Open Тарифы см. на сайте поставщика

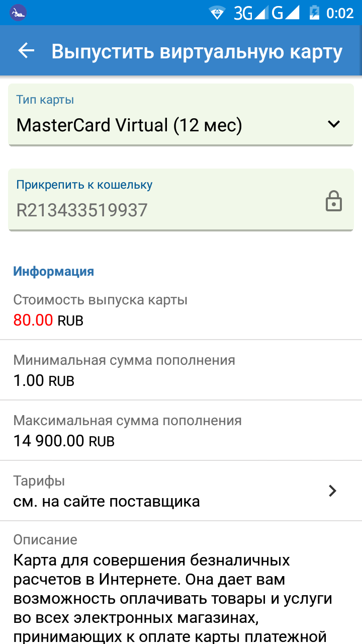(x=107, y=501)
